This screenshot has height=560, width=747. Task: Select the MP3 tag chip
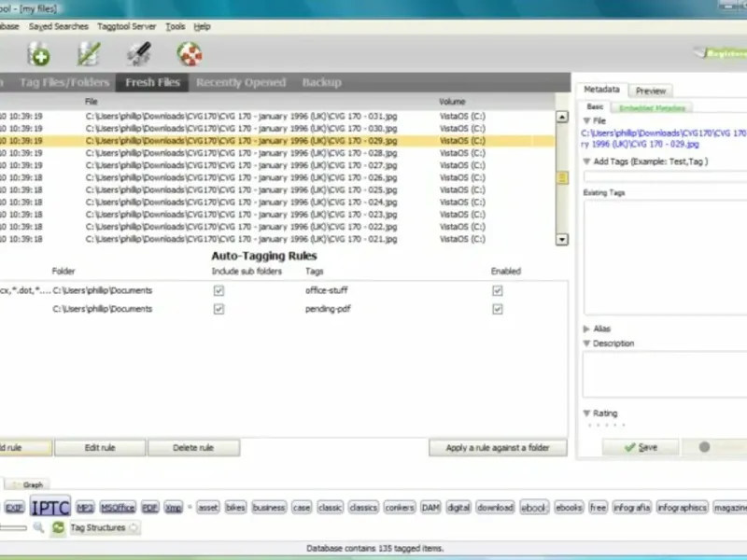(85, 508)
